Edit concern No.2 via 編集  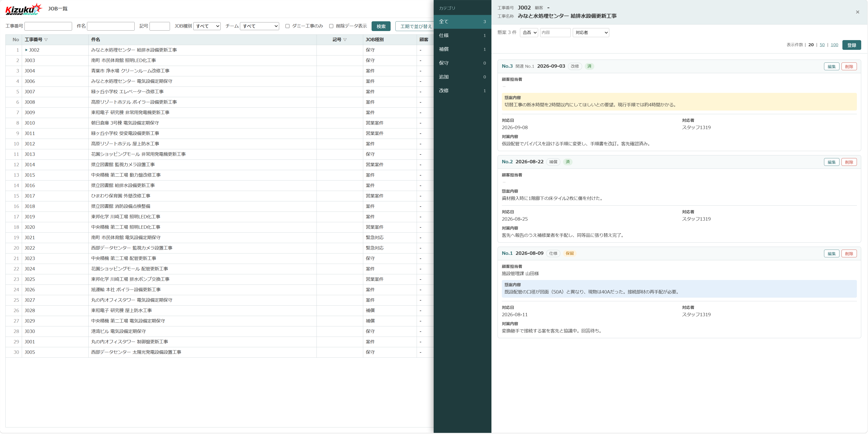coord(832,162)
